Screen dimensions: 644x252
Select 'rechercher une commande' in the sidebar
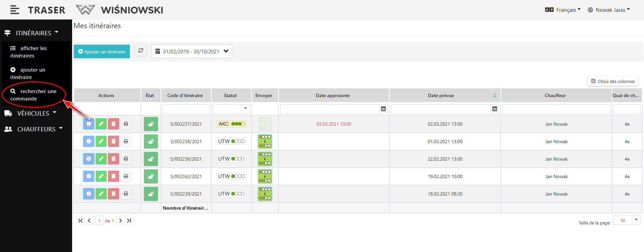tap(33, 95)
